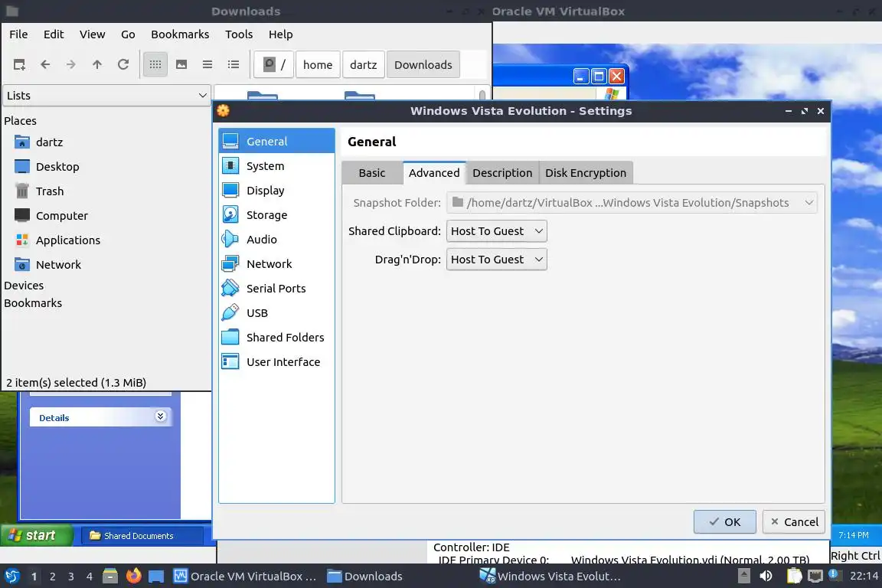Viewport: 882px width, 588px height.
Task: Click the root path button
Action: click(x=274, y=65)
